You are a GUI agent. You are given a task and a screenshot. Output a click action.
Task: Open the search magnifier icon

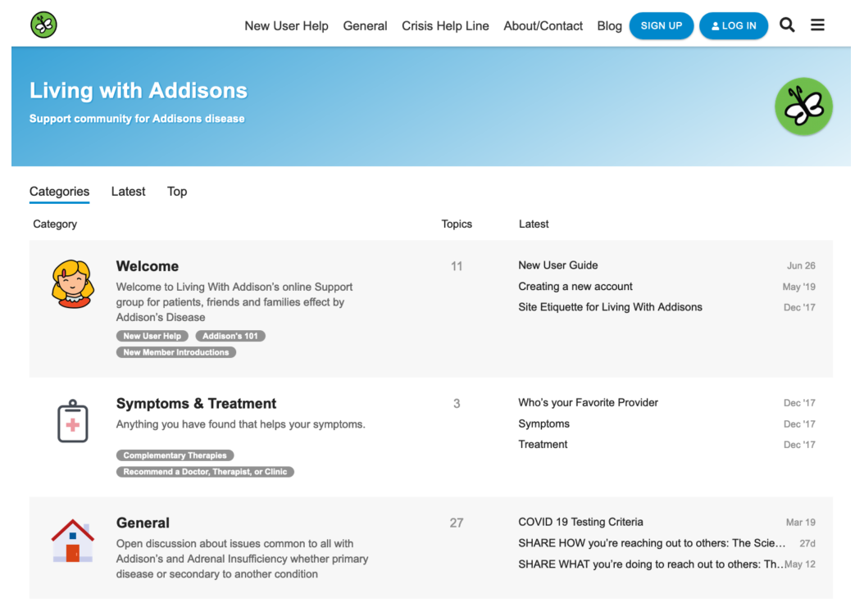point(787,25)
